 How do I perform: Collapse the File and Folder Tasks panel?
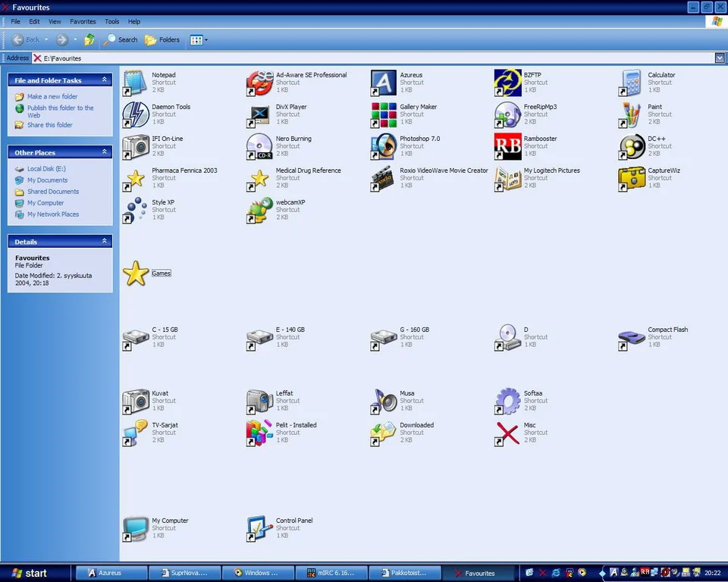(105, 80)
